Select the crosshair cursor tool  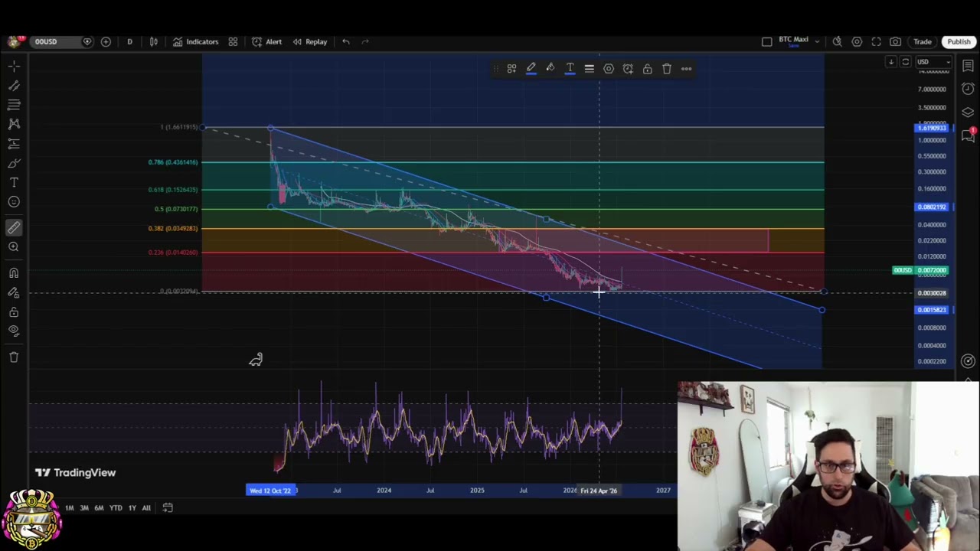[x=14, y=66]
